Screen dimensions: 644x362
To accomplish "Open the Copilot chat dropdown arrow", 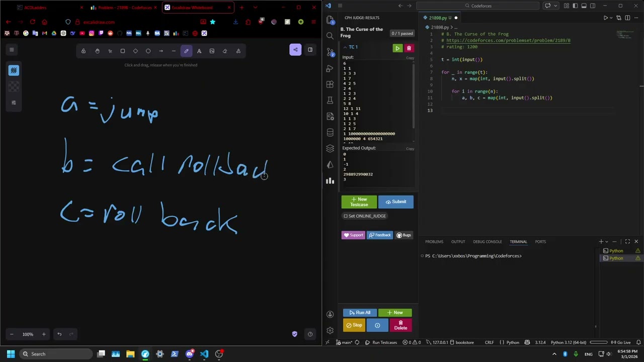I will pos(555,6).
